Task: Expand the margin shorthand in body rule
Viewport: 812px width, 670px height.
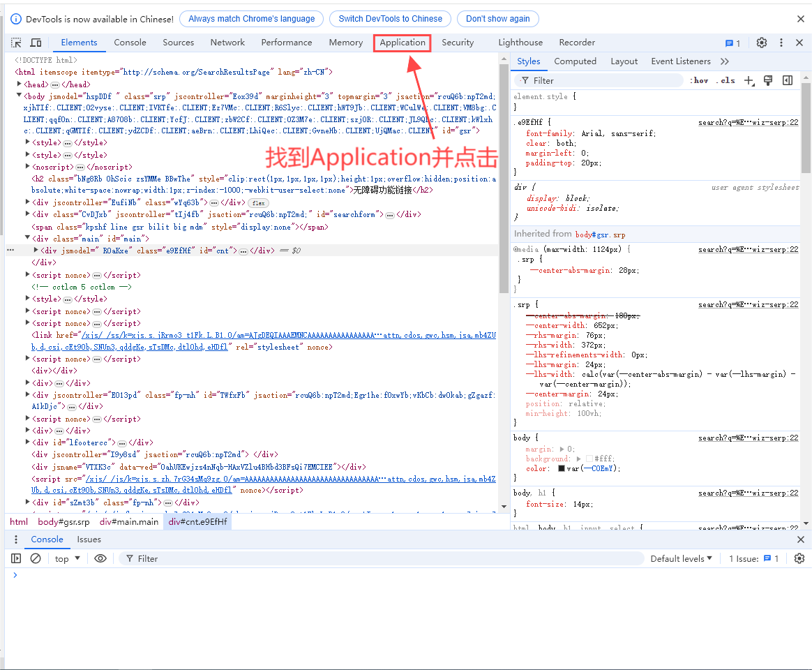Action: tap(562, 449)
